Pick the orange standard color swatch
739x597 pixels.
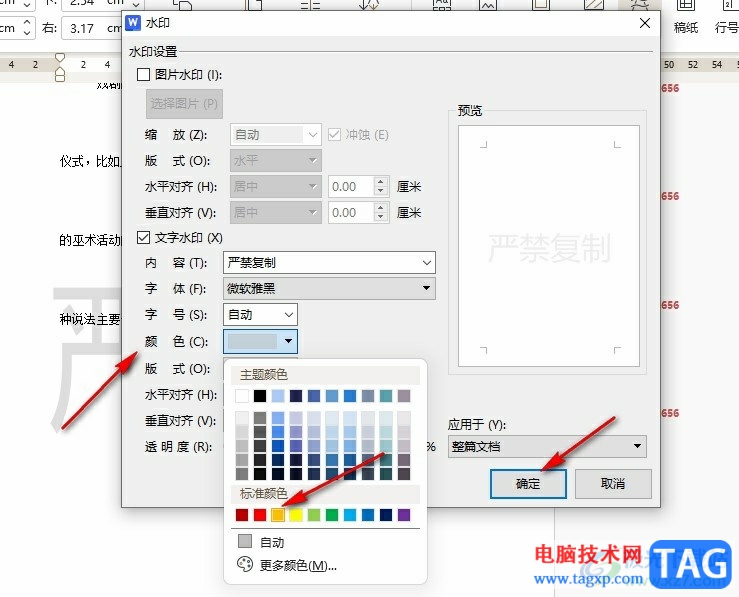tap(278, 515)
